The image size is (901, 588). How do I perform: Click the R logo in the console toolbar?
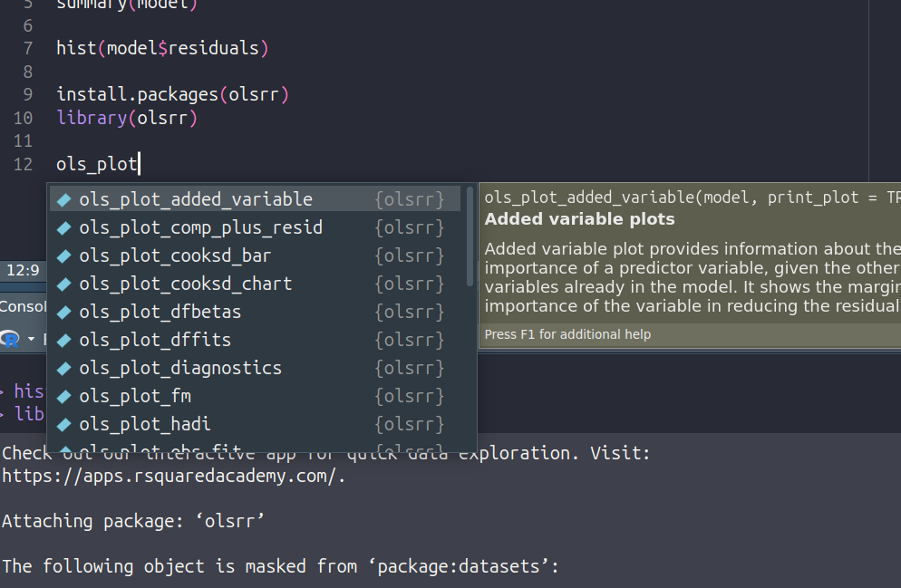click(11, 339)
